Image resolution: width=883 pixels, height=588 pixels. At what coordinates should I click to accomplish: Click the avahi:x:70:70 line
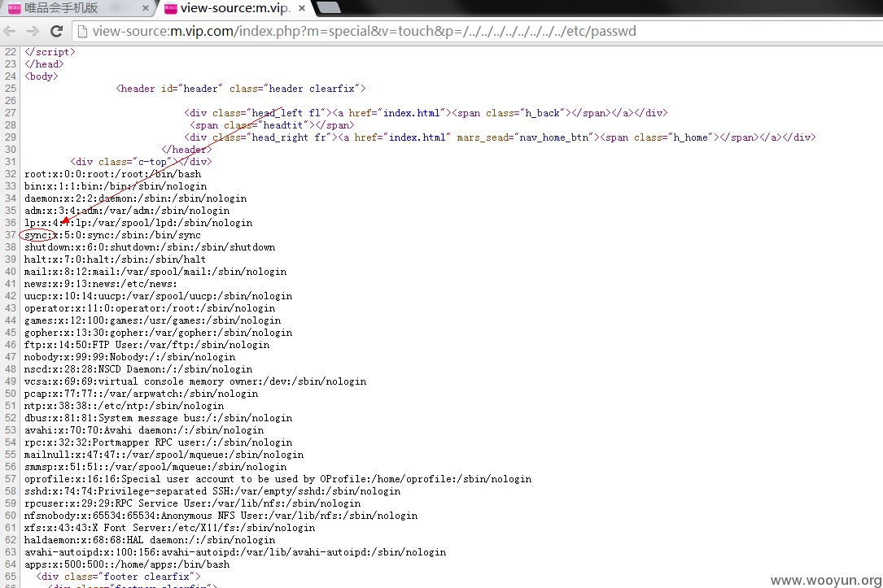click(144, 430)
